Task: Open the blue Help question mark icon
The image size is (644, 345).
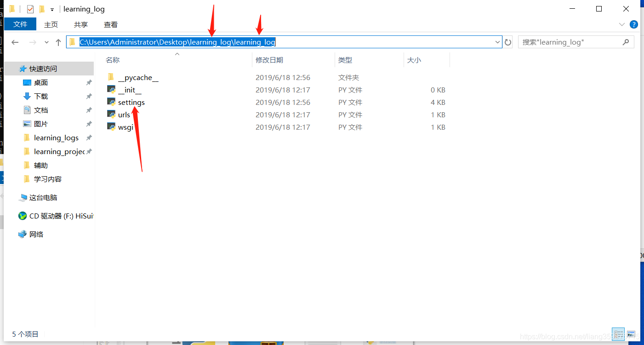Action: (633, 24)
